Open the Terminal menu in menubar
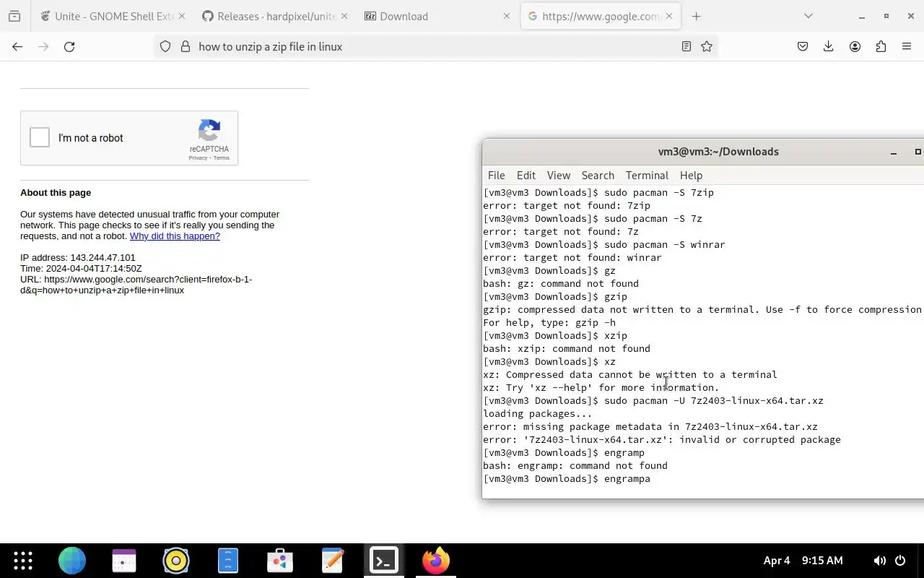The height and width of the screenshot is (578, 924). click(x=647, y=176)
